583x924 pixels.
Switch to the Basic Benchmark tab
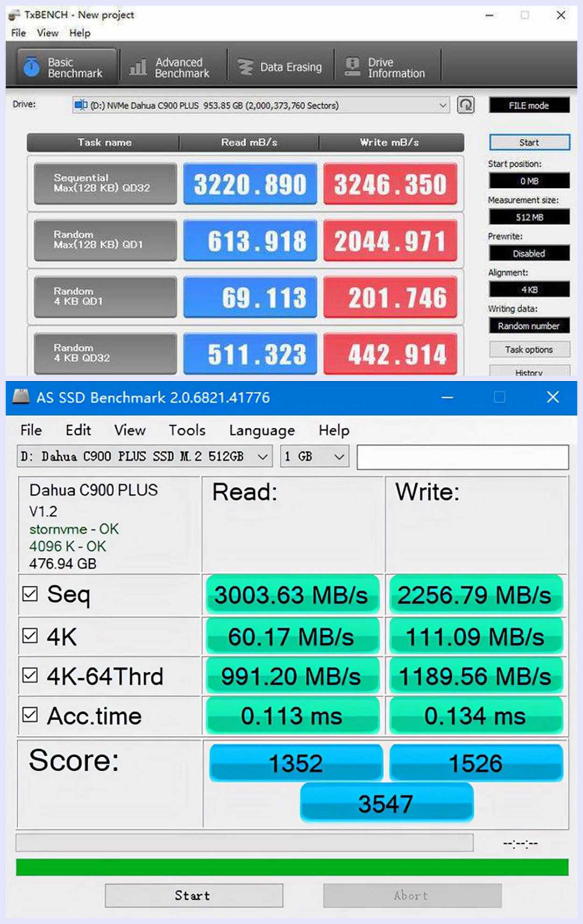(67, 67)
